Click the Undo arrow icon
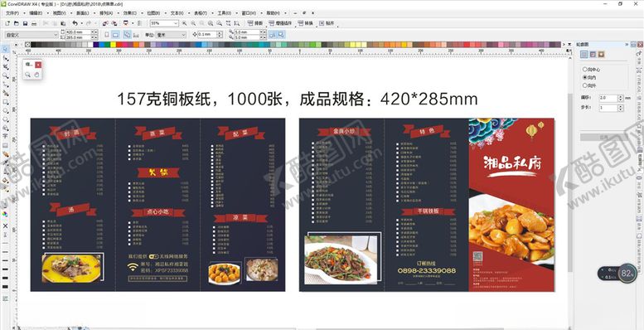 tap(75, 23)
